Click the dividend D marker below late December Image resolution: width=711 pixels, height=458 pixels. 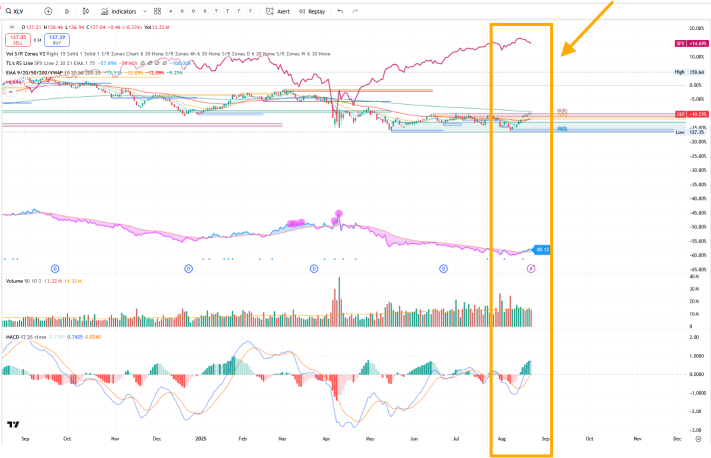[189, 269]
